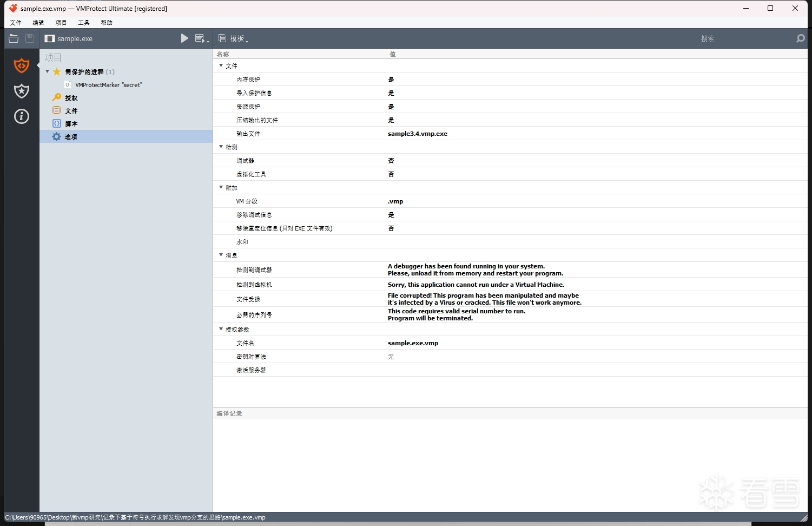The height and width of the screenshot is (526, 812).
Task: Select 选项 gear icon in project tree
Action: (57, 136)
